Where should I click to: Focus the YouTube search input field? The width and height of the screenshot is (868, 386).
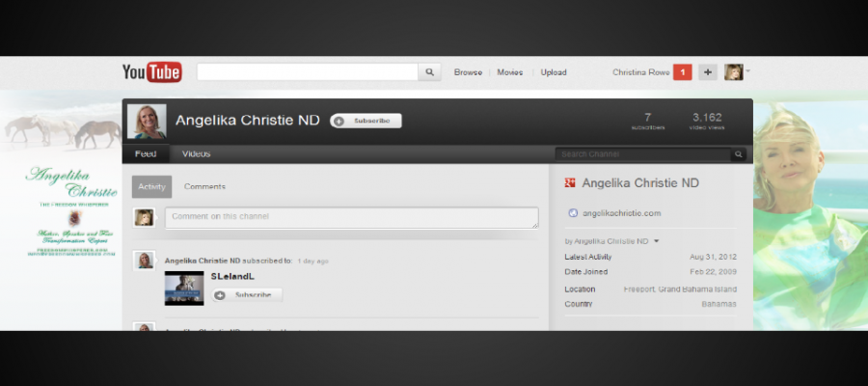click(308, 72)
